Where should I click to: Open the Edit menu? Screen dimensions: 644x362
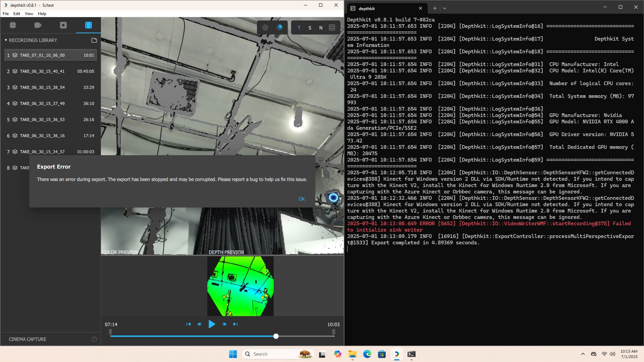(17, 14)
